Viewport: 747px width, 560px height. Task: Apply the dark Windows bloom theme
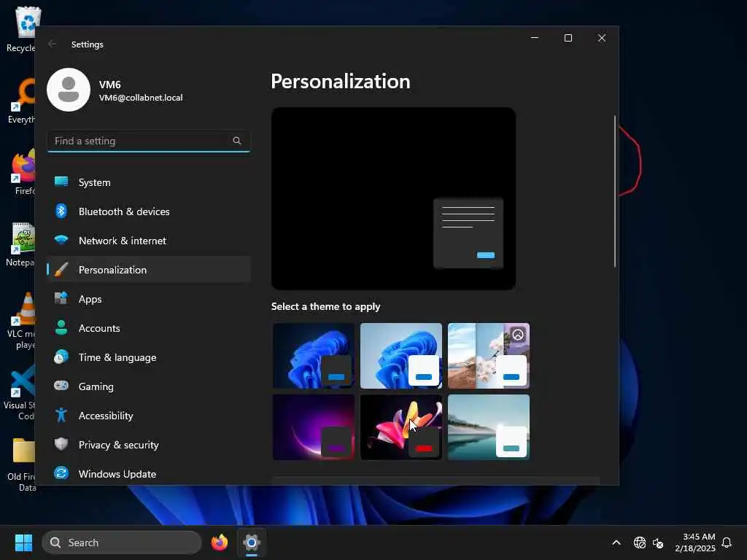pos(314,356)
